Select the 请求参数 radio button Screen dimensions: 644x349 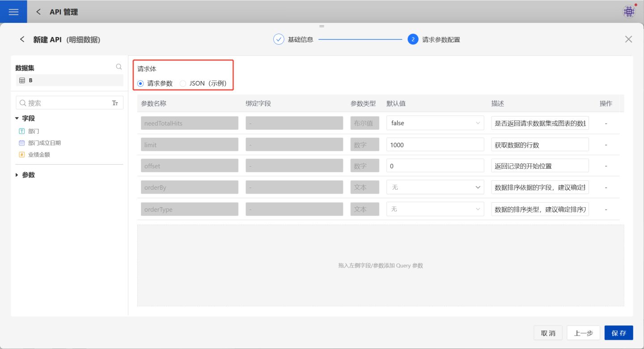(x=140, y=83)
